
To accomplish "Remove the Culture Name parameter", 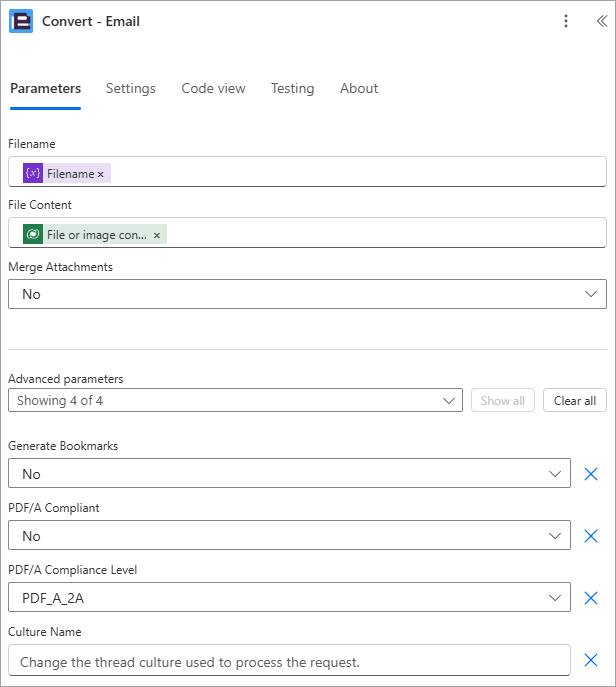I will click(591, 660).
